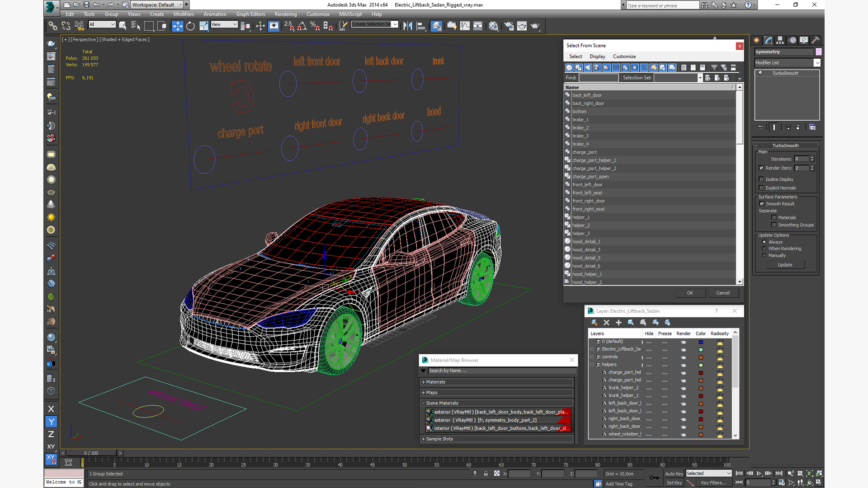Click the Set Key button
868x488 pixels.
coord(674,483)
